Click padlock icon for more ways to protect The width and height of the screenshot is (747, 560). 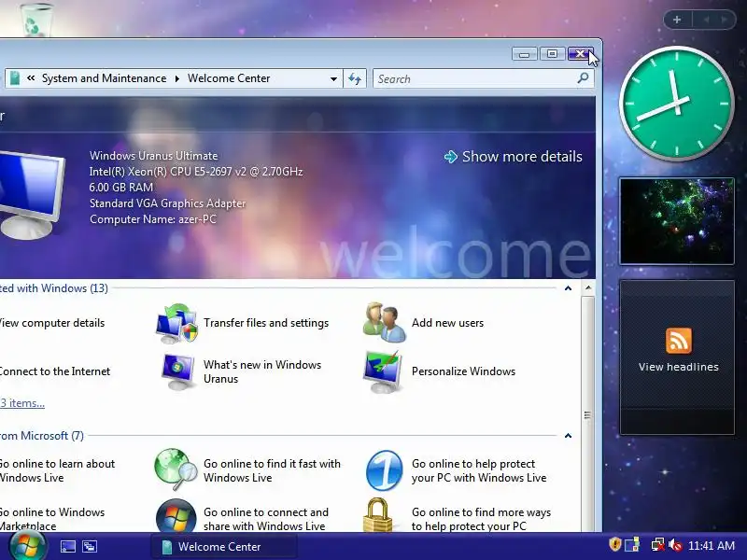click(377, 515)
